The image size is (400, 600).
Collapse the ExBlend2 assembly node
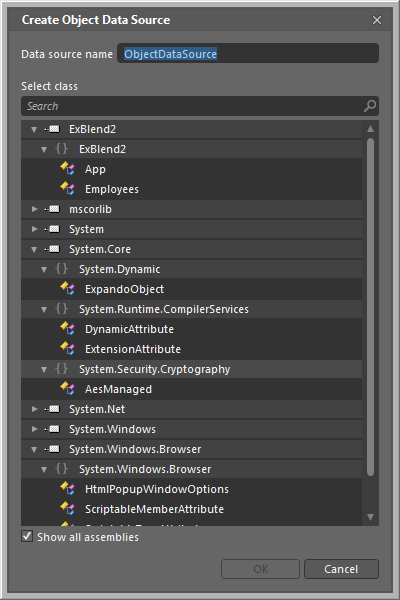click(34, 130)
